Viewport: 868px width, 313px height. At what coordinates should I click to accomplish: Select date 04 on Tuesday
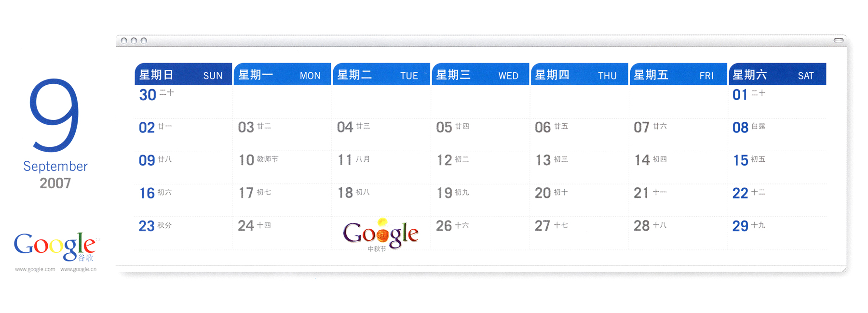(x=345, y=128)
